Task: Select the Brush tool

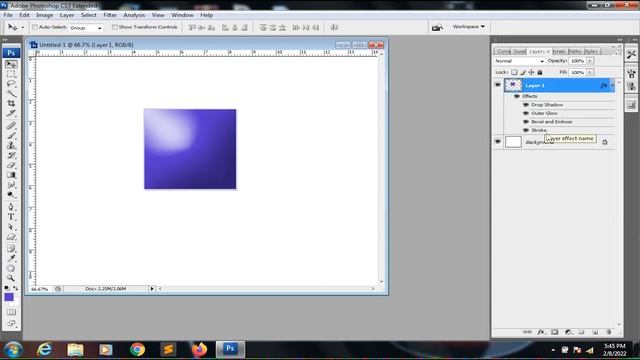Action: pos(11,136)
